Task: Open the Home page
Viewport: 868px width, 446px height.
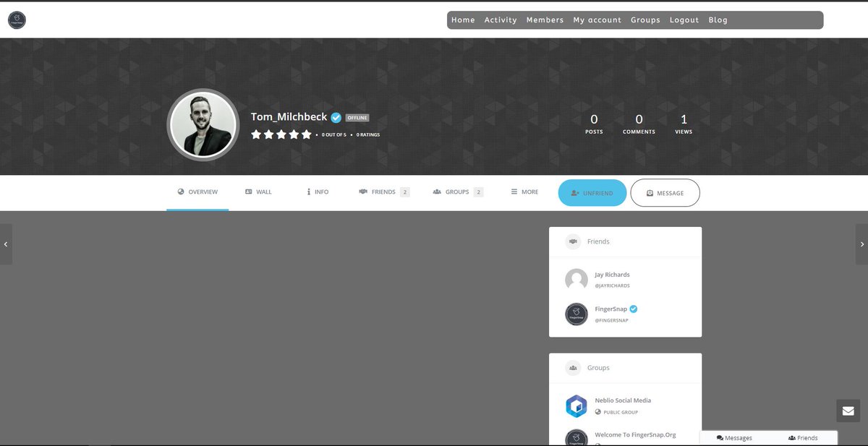Action: point(463,20)
